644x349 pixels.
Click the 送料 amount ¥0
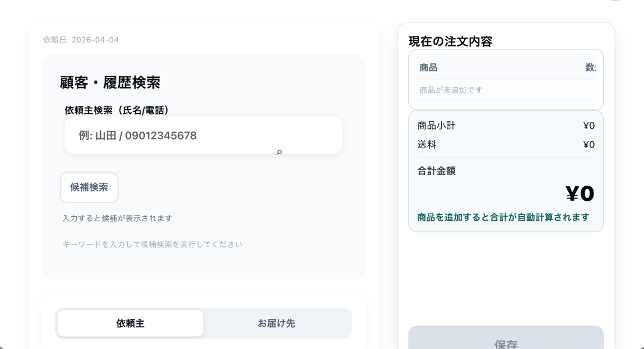tap(589, 144)
